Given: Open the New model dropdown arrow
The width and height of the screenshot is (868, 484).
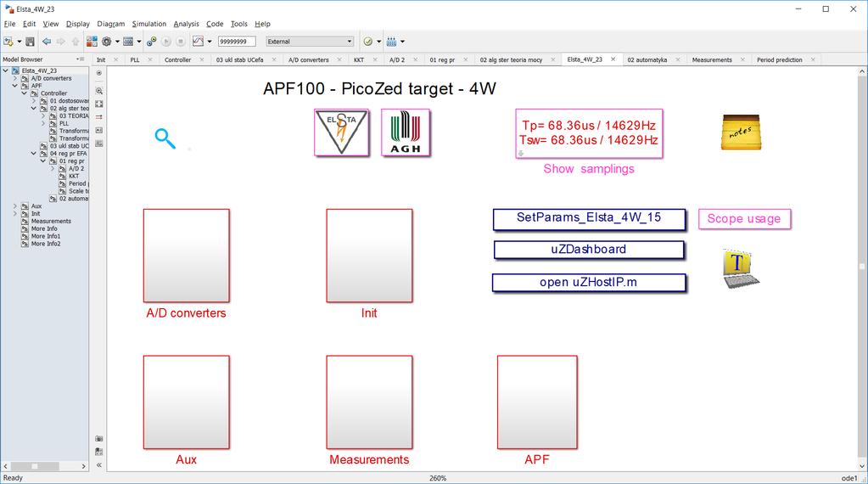Looking at the screenshot, I should (20, 42).
